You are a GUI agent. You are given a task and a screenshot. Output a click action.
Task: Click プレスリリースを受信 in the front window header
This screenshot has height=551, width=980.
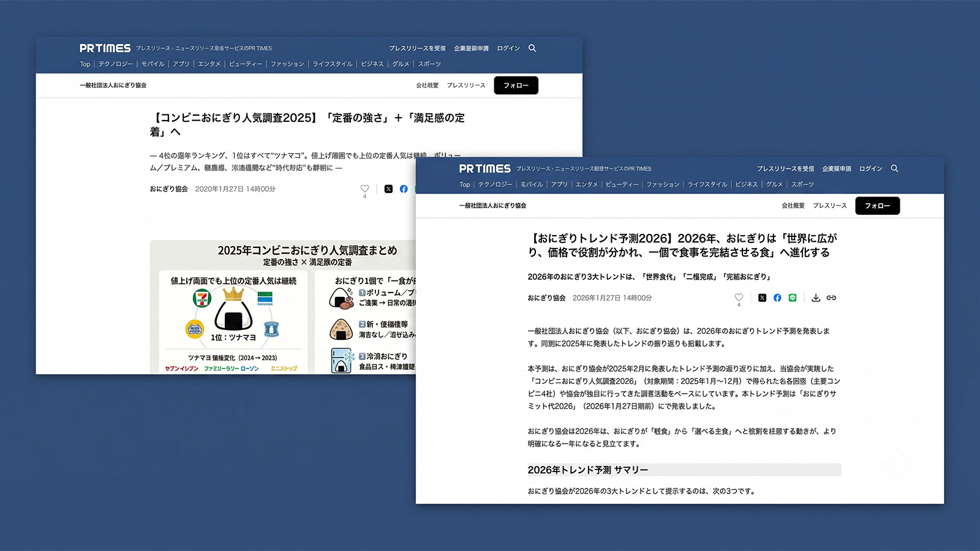(785, 168)
